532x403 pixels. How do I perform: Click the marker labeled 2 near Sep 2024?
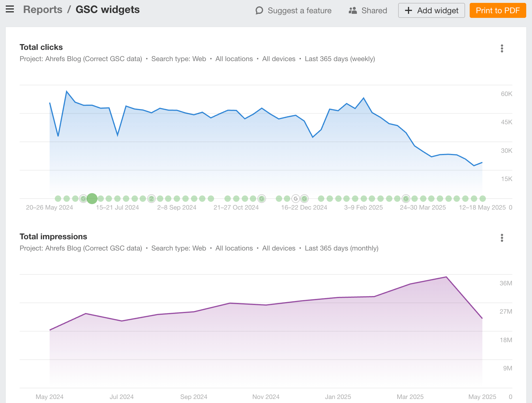point(151,199)
